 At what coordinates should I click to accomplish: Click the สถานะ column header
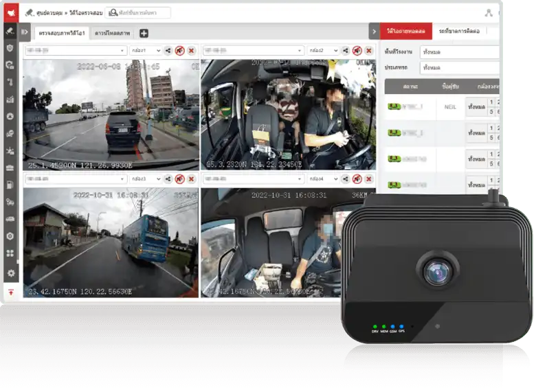coord(410,87)
